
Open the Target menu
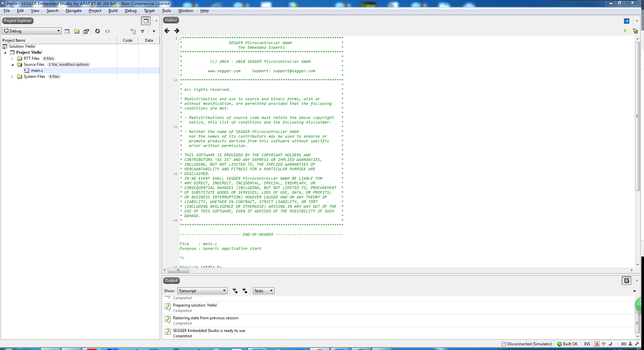[x=149, y=11]
